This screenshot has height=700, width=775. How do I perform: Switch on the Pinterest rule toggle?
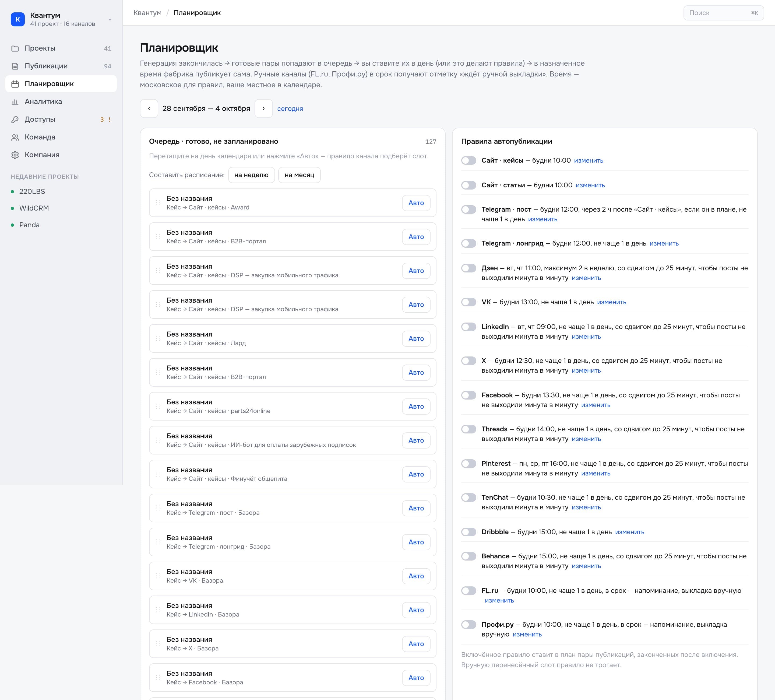click(x=468, y=463)
